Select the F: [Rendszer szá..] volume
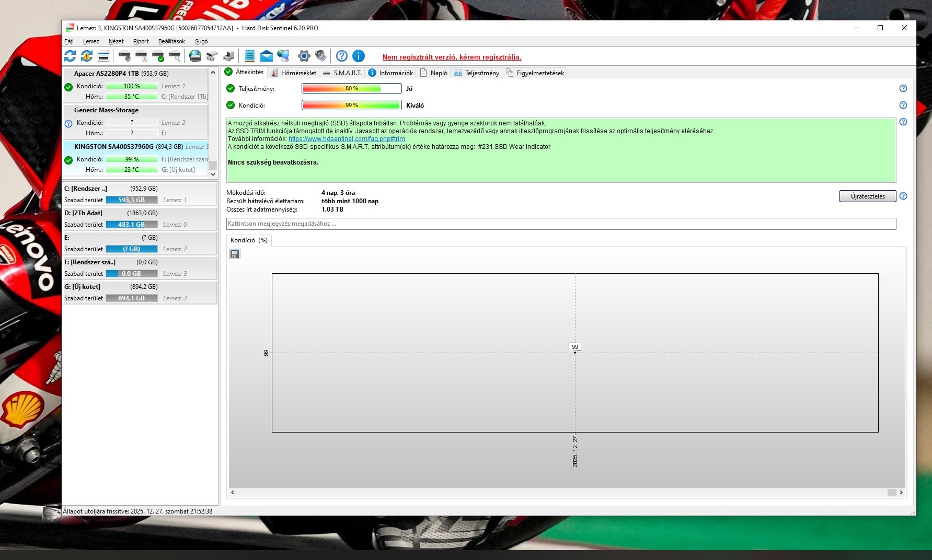Image resolution: width=932 pixels, height=560 pixels. pos(140,267)
